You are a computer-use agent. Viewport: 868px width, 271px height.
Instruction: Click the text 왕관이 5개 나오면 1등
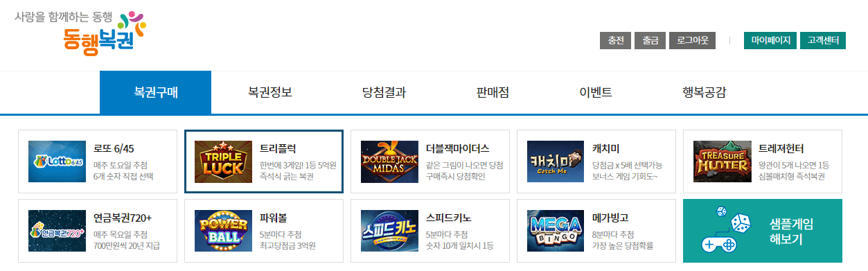[x=794, y=165]
